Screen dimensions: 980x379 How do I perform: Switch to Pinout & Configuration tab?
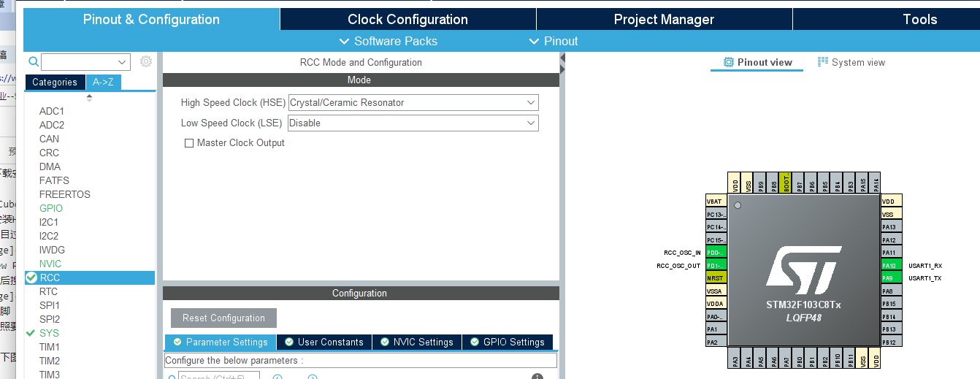(151, 20)
